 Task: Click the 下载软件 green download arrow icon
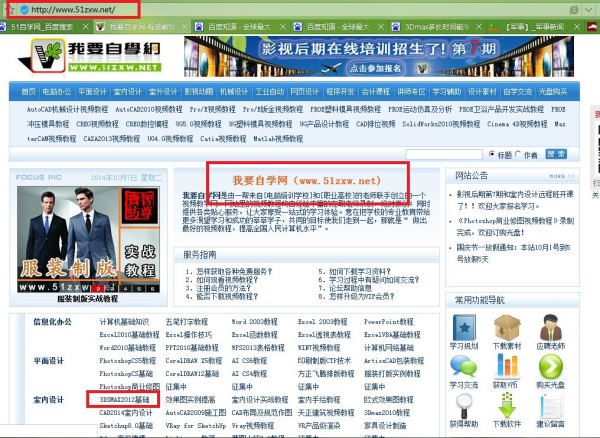[x=507, y=405]
